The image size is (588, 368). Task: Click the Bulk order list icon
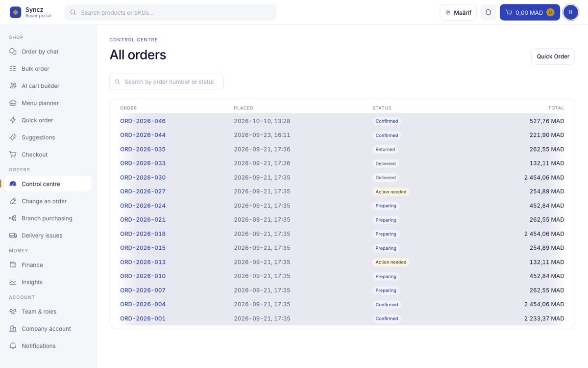13,69
